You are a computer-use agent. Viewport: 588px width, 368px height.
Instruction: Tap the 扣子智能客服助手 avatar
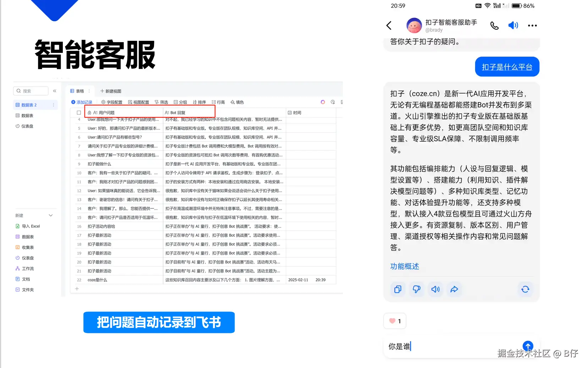coord(414,26)
